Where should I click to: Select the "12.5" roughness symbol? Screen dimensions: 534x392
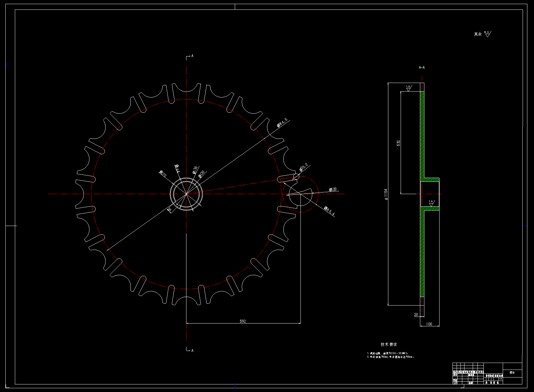[x=488, y=34]
